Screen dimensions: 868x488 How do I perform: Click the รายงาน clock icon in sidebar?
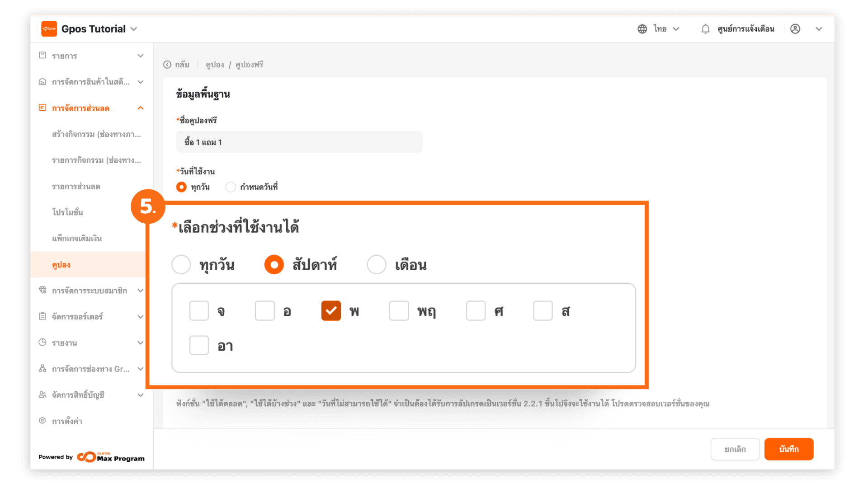(42, 343)
